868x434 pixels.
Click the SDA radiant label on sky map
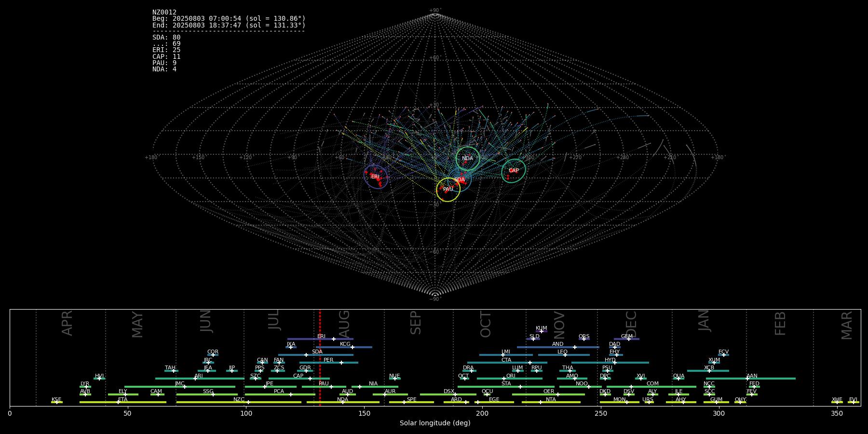pyautogui.click(x=460, y=180)
